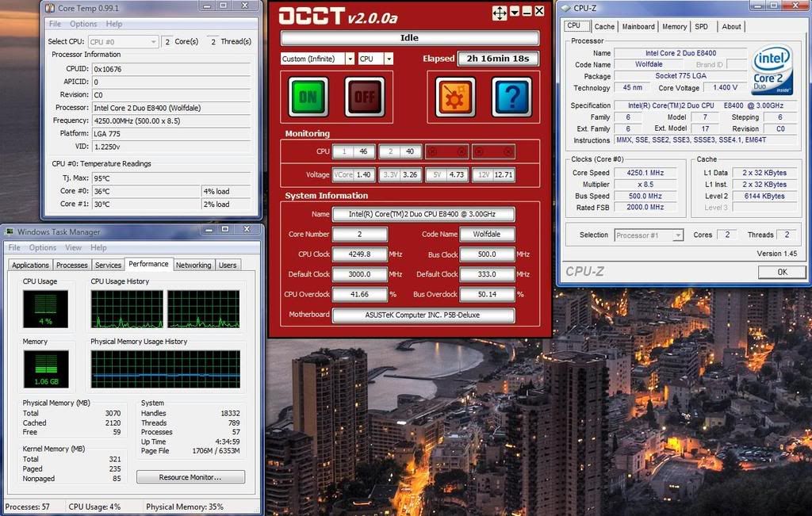Switch to the Mainboard tab in CPU-Z
The image size is (812, 516).
tap(638, 27)
